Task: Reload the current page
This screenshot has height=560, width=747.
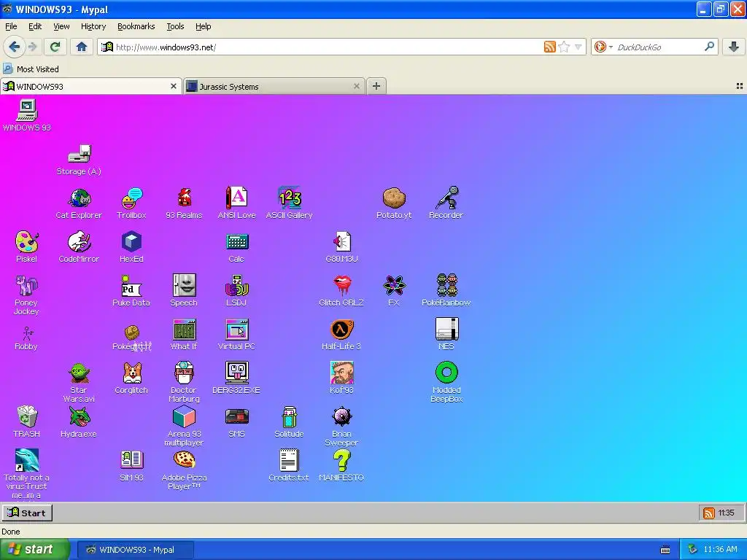Action: pos(55,47)
